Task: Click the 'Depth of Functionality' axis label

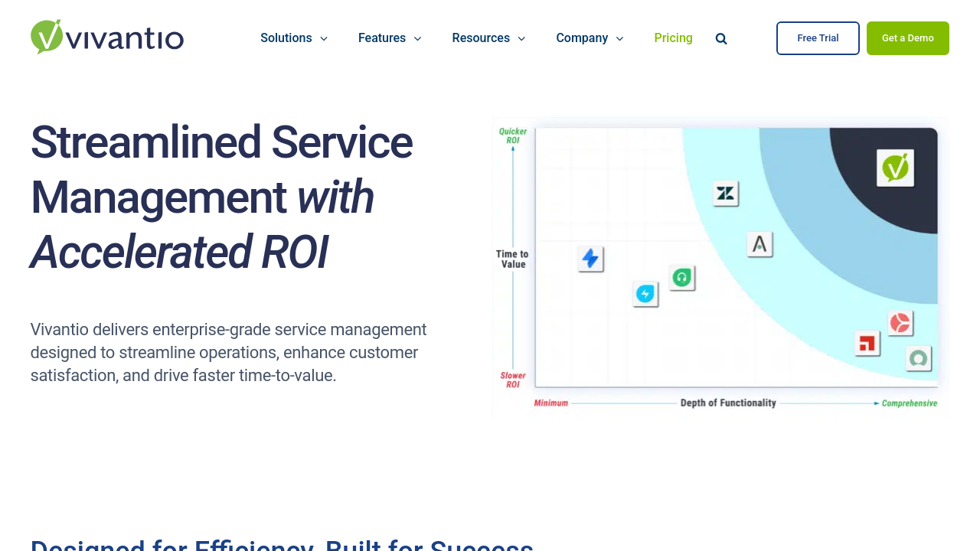Action: click(x=727, y=403)
